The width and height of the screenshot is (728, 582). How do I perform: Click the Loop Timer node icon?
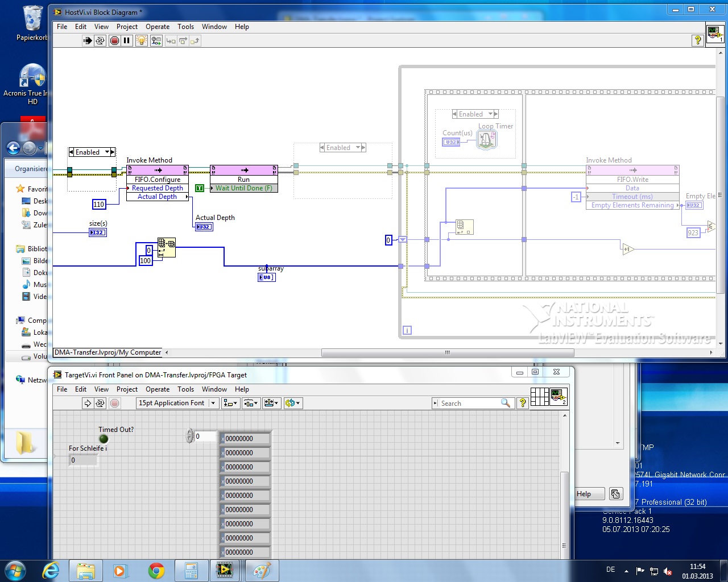click(486, 140)
